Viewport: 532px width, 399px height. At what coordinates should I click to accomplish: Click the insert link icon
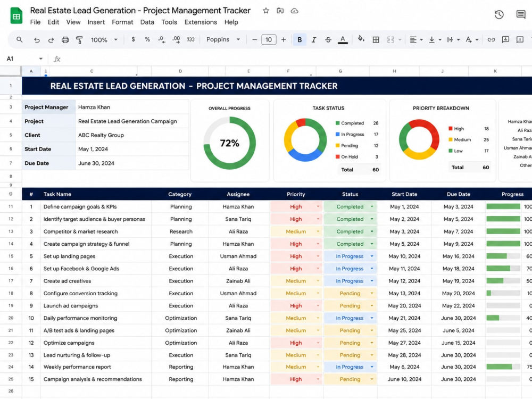tap(491, 40)
